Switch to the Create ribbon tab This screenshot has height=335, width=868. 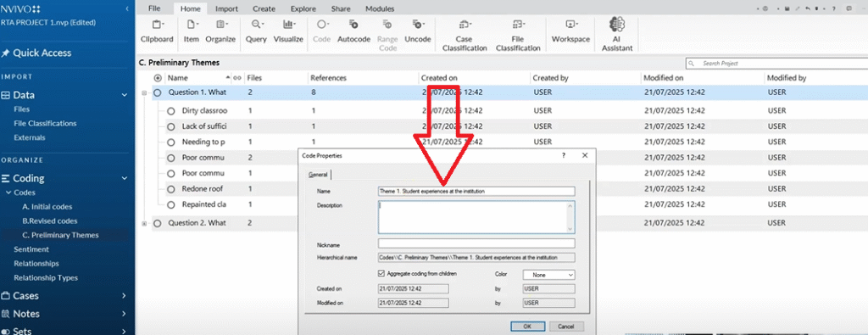[264, 8]
